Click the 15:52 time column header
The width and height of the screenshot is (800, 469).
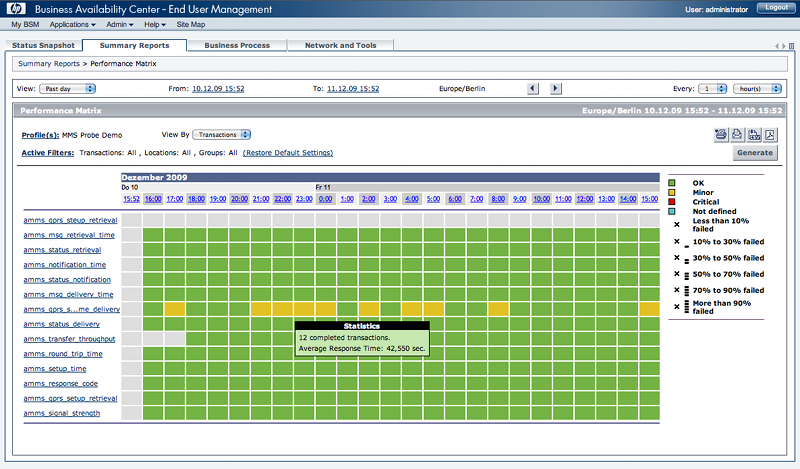pyautogui.click(x=131, y=199)
